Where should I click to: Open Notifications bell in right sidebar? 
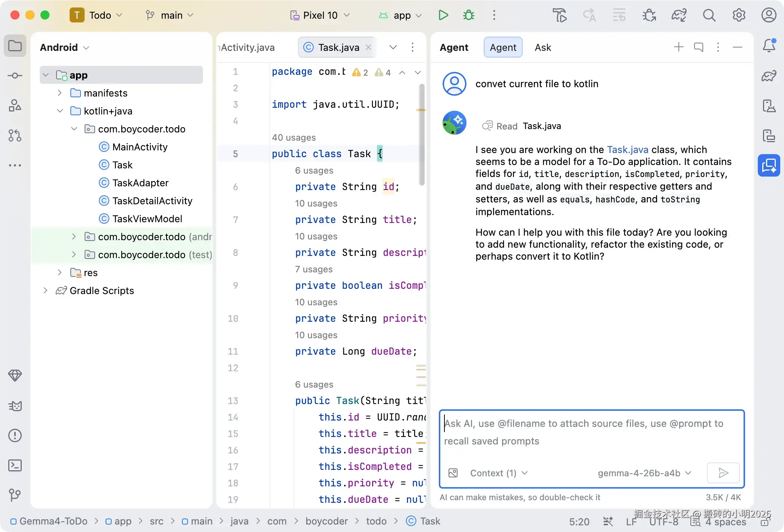click(769, 46)
